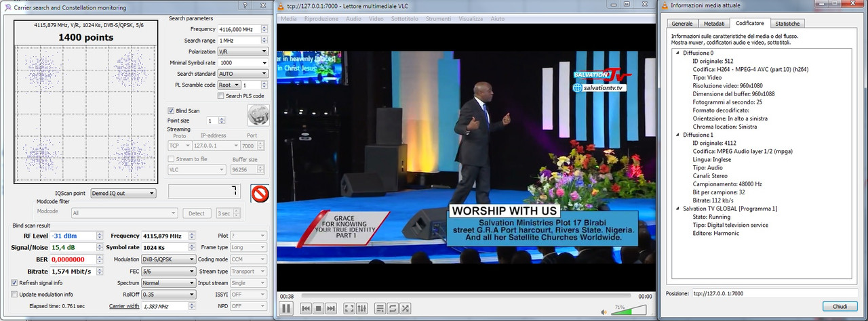Select the Bitrate: 112 kb/s row
868x321 pixels.
point(715,200)
